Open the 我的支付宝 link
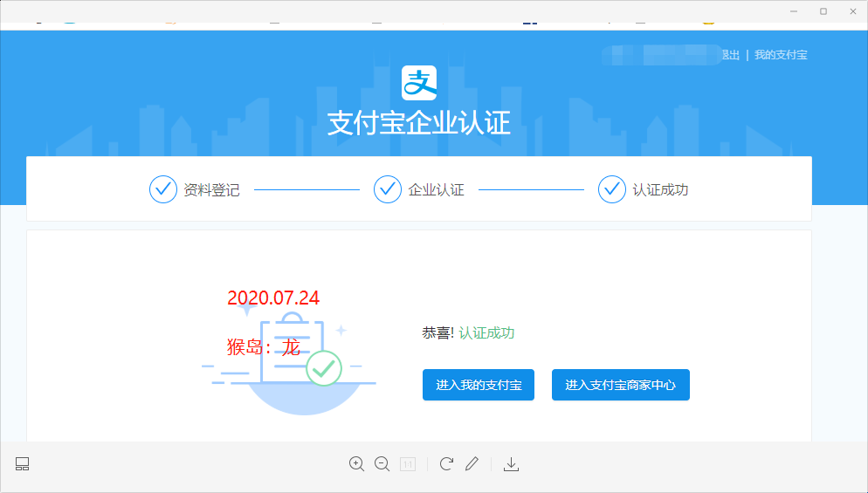868x493 pixels. pos(781,55)
